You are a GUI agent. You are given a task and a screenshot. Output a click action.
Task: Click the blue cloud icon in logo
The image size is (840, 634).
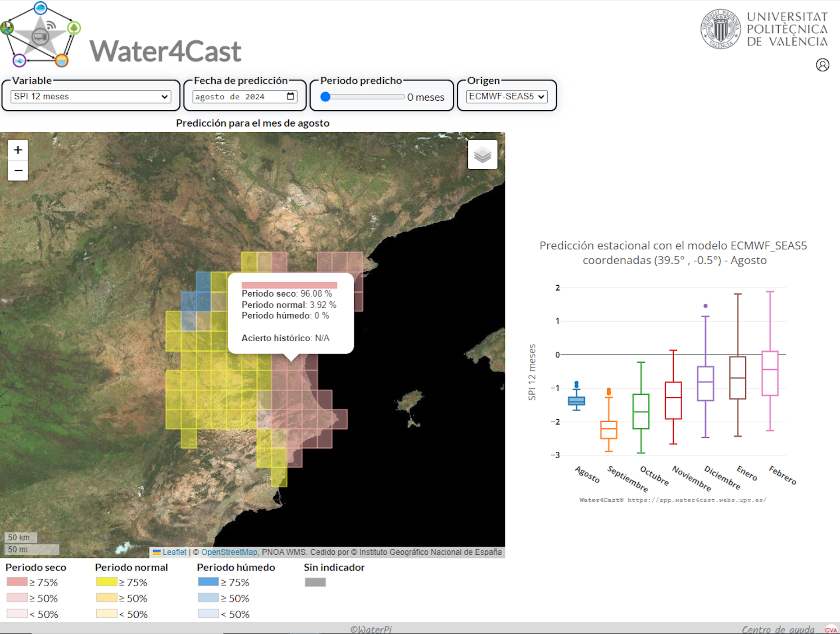point(41,7)
